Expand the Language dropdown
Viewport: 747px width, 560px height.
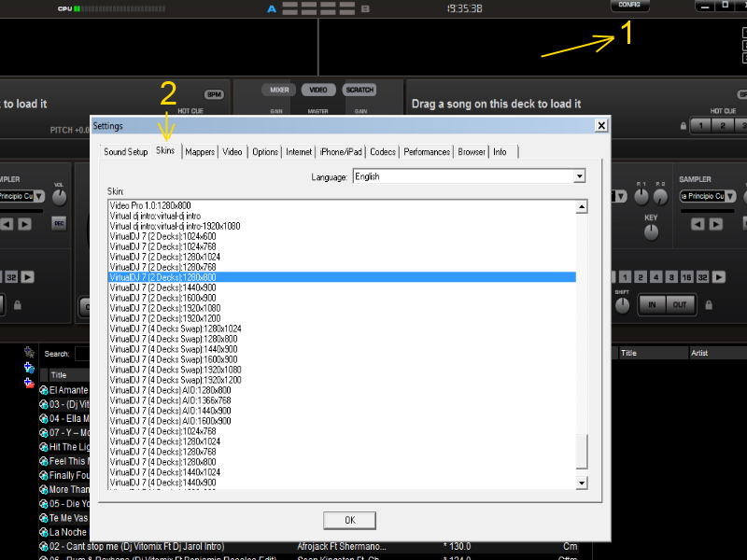point(579,176)
